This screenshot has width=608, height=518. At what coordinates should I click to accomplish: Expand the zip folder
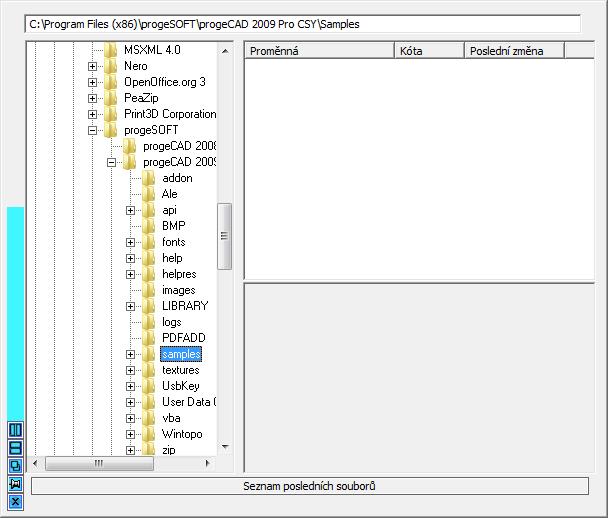(130, 450)
